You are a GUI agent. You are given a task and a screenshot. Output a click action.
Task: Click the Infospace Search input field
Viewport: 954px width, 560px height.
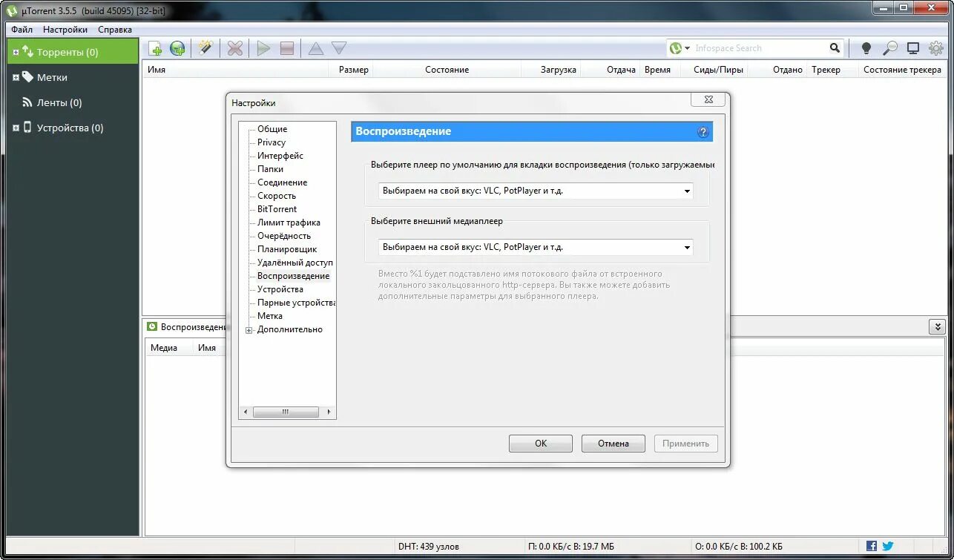(x=759, y=48)
